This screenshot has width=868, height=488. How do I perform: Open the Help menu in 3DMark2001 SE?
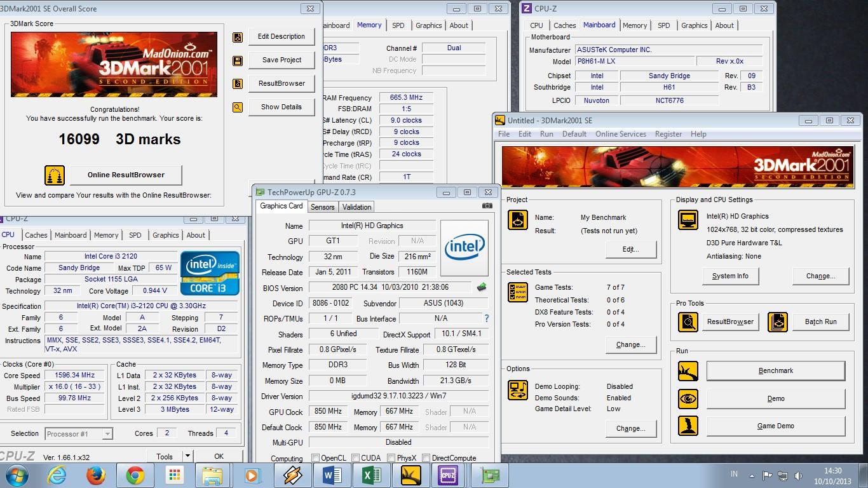click(x=698, y=134)
